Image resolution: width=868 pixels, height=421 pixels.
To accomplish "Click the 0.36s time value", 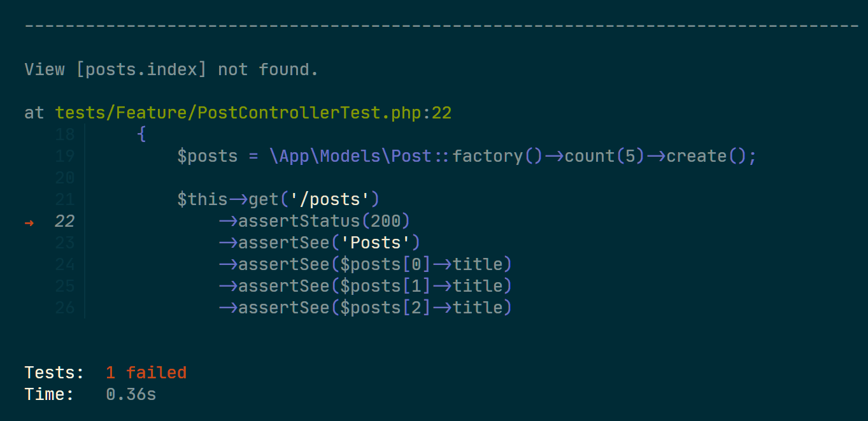I will tap(131, 394).
